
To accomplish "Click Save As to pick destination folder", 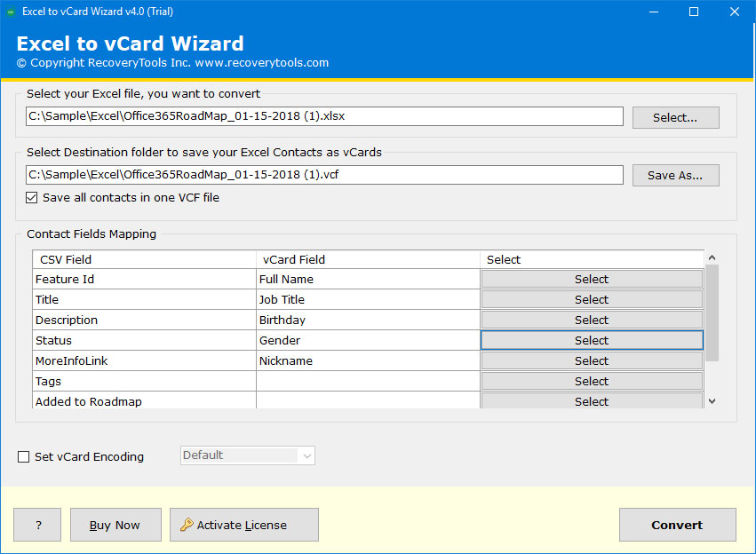I will [675, 175].
